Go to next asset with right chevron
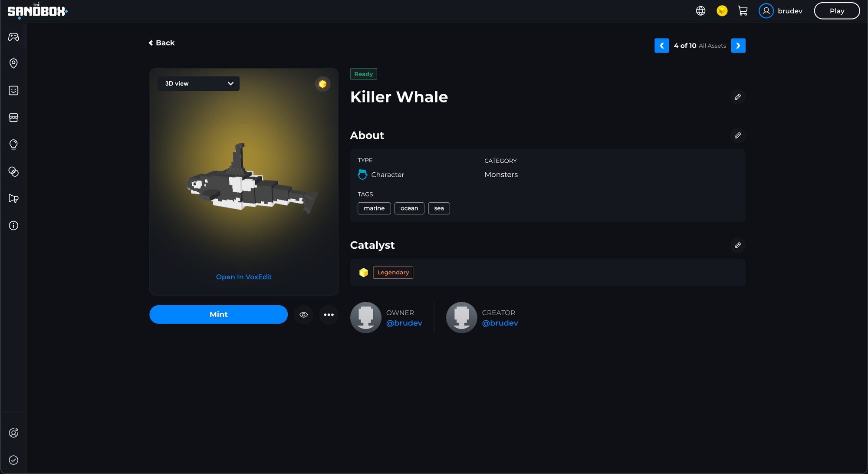This screenshot has height=474, width=868. point(738,46)
